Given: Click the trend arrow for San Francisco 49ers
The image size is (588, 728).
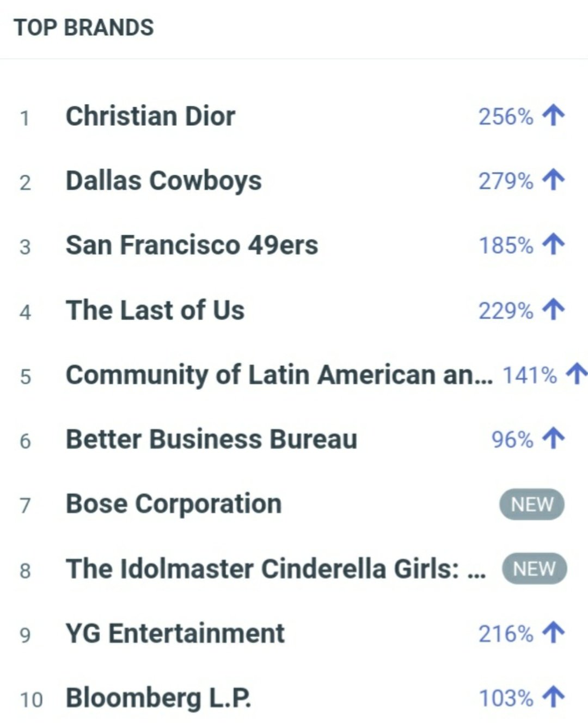Looking at the screenshot, I should [554, 245].
